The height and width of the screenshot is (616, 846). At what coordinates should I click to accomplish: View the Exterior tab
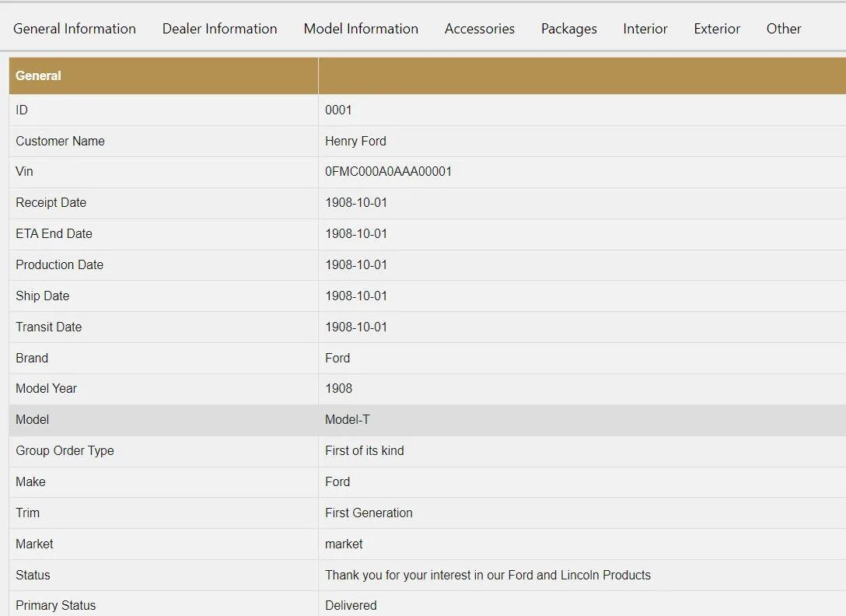coord(717,29)
